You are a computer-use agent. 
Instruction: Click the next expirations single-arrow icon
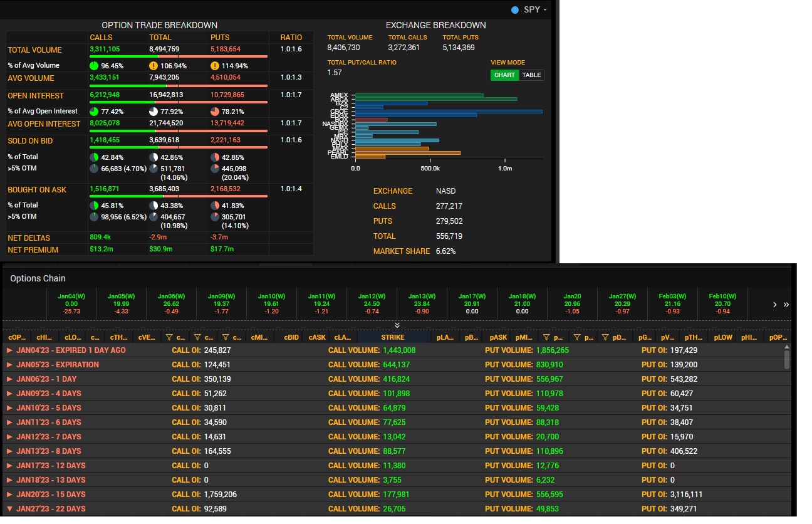click(x=775, y=305)
